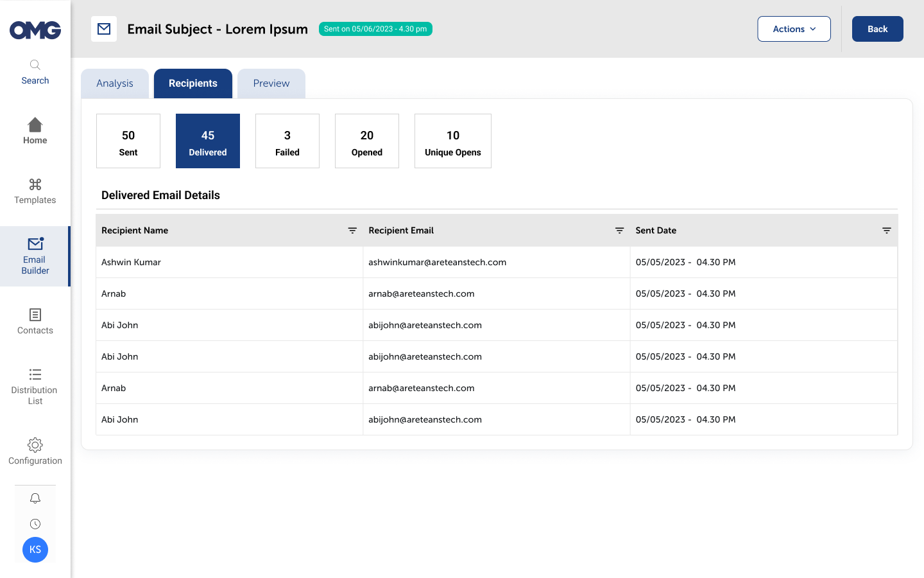Go to Home in the sidebar

(x=35, y=130)
